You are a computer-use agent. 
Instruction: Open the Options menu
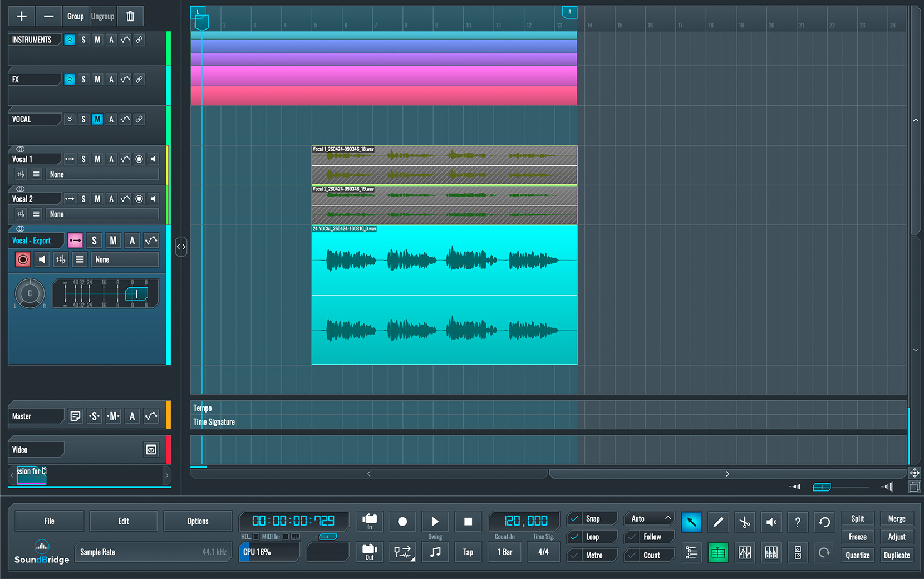[198, 522]
